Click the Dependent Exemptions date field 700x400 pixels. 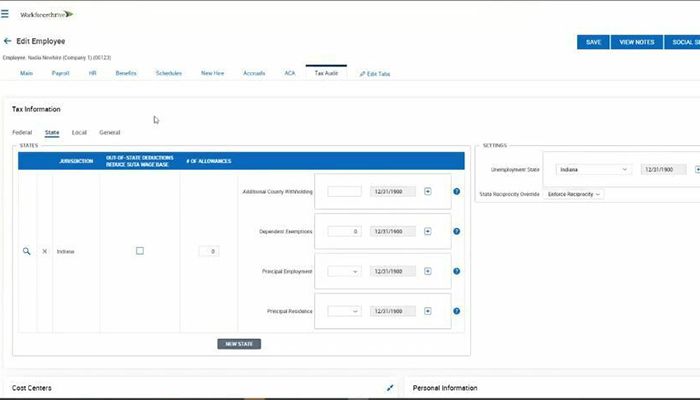(x=393, y=231)
